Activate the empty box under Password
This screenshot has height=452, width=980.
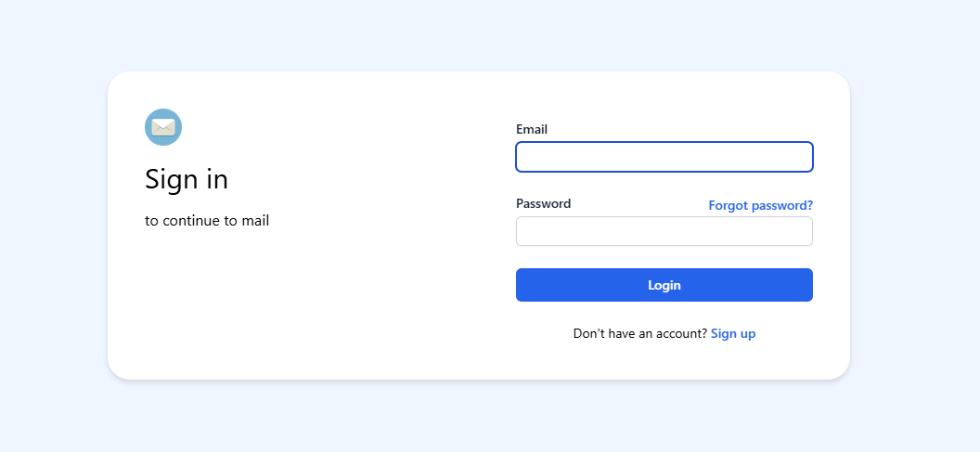click(x=664, y=231)
